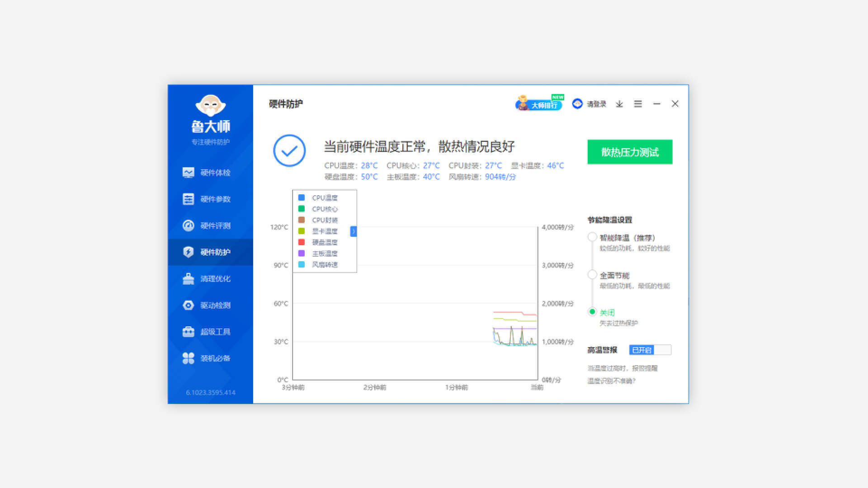The image size is (868, 488).
Task: Click the chevron next to 显卡温度 legend
Action: (353, 231)
